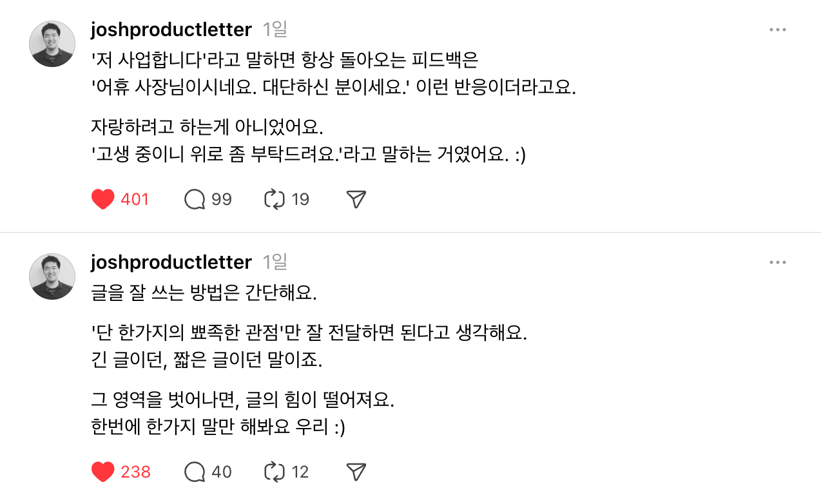
Task: Expand the three-dot menu on second post
Action: [x=778, y=262]
